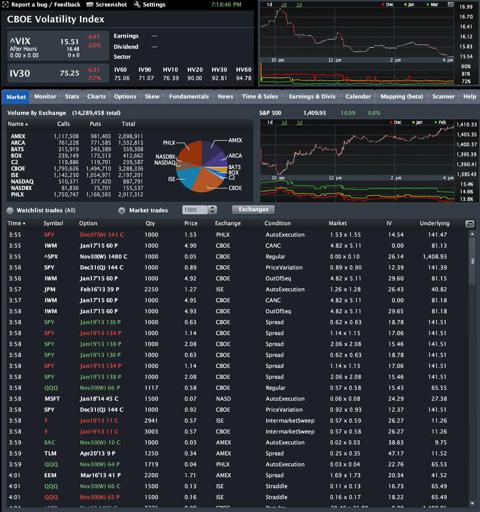Click the minimum quantity input field

click(195, 210)
